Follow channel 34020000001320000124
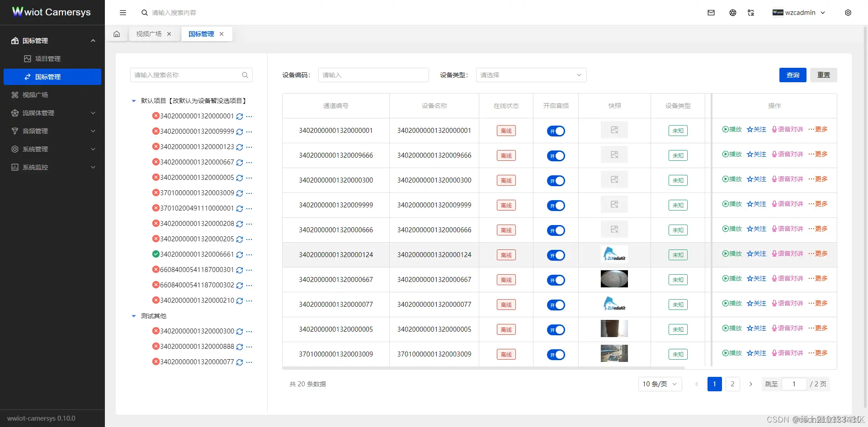Viewport: 868px width, 427px height. (x=756, y=253)
